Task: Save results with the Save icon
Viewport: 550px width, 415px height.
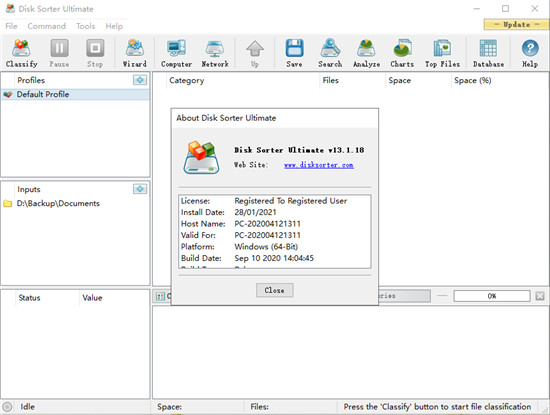Action: pos(294,53)
